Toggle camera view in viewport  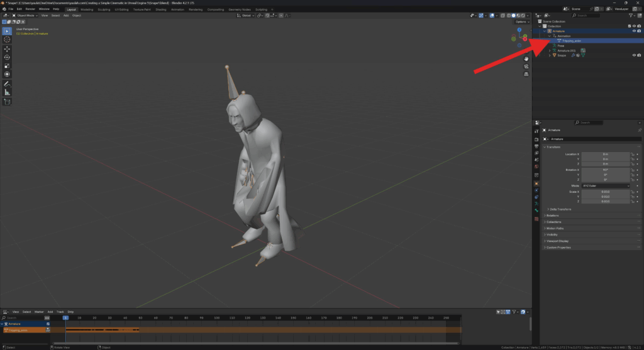(526, 67)
